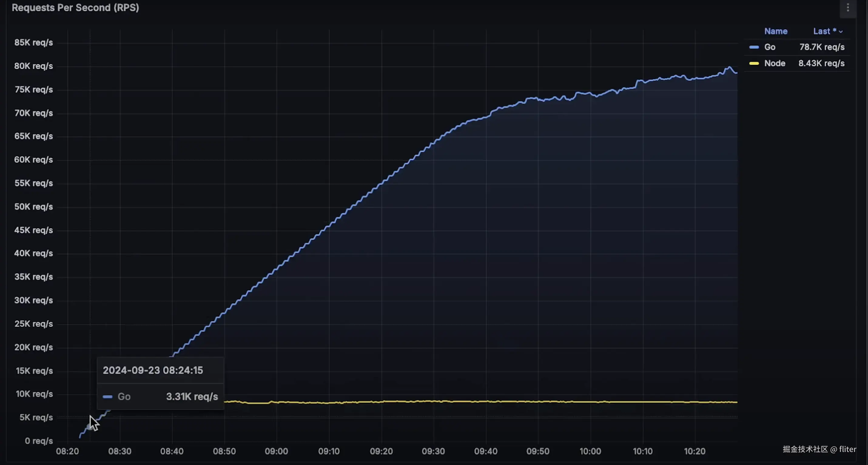This screenshot has width=868, height=465.
Task: Toggle Go series visibility via its legend label
Action: point(770,47)
